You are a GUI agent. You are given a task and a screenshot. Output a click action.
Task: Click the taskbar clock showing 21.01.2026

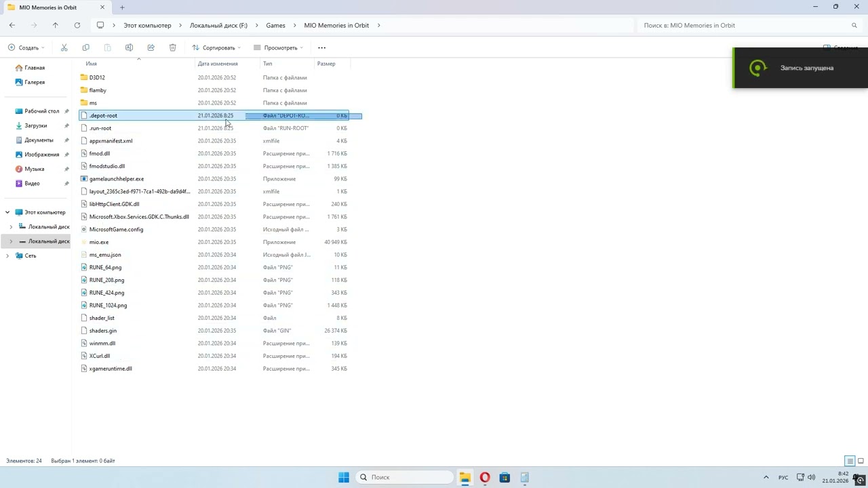(835, 477)
